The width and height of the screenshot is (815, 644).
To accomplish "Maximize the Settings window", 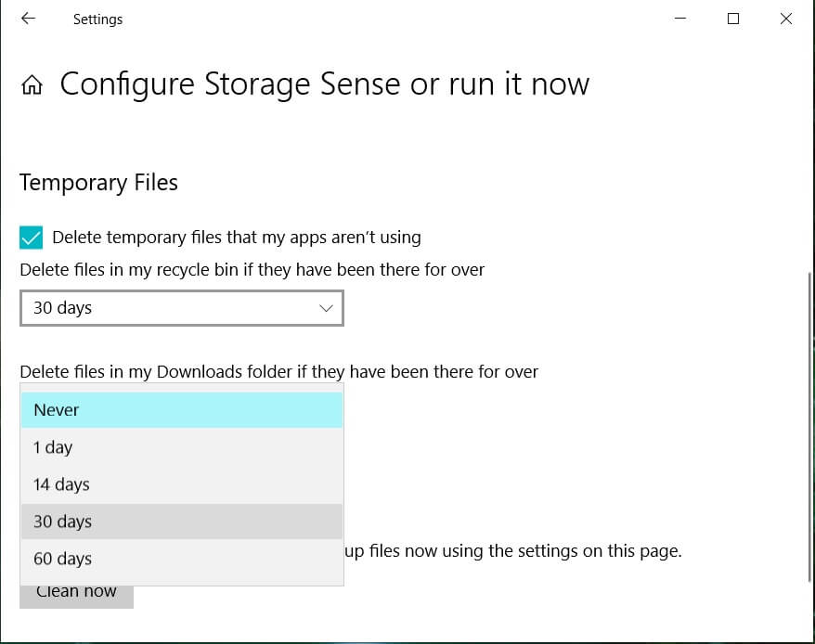I will pyautogui.click(x=733, y=19).
